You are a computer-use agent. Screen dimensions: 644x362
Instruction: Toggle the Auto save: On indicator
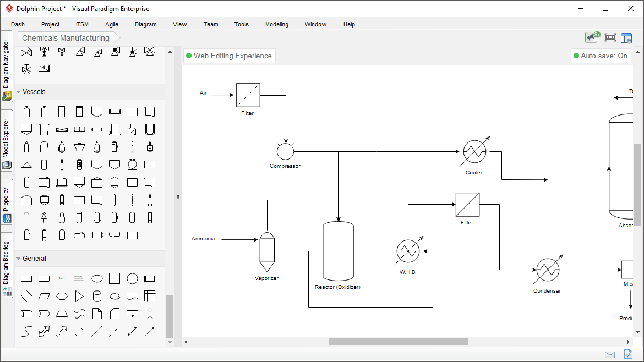(601, 56)
